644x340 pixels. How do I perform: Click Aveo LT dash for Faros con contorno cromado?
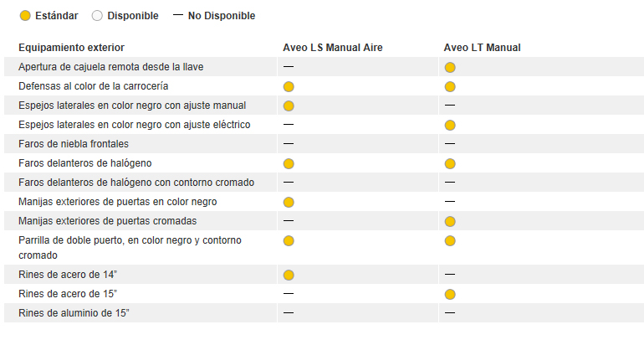(x=450, y=183)
